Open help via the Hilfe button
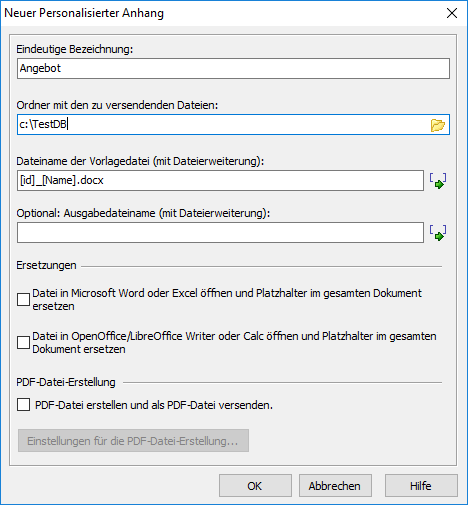468x505 pixels. point(421,486)
